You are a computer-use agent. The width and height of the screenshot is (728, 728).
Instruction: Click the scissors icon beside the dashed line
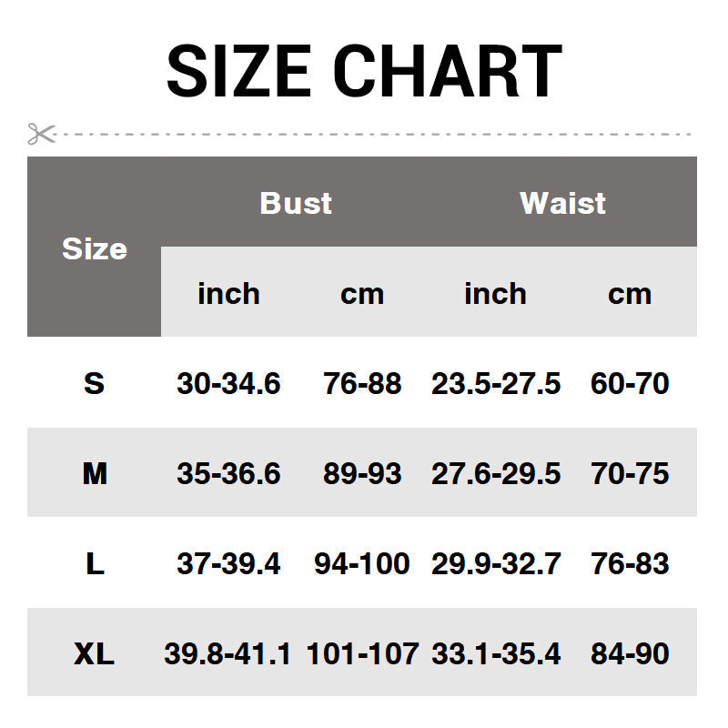tap(41, 135)
